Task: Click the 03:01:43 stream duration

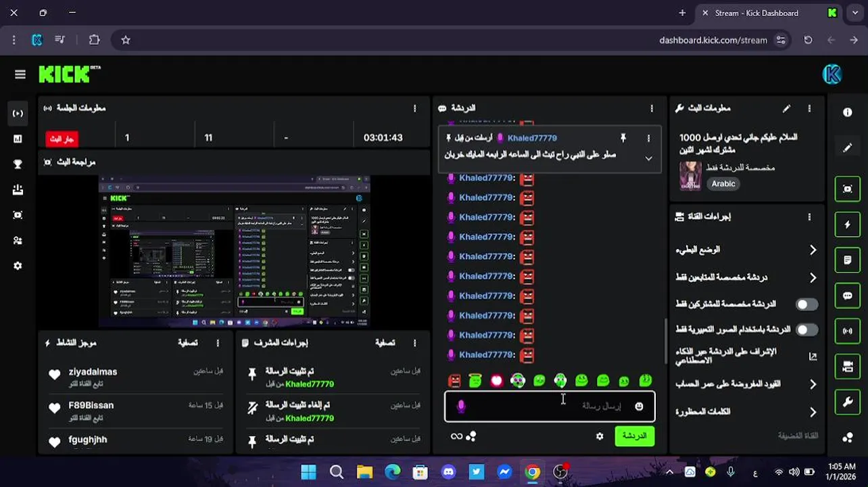Action: (383, 137)
